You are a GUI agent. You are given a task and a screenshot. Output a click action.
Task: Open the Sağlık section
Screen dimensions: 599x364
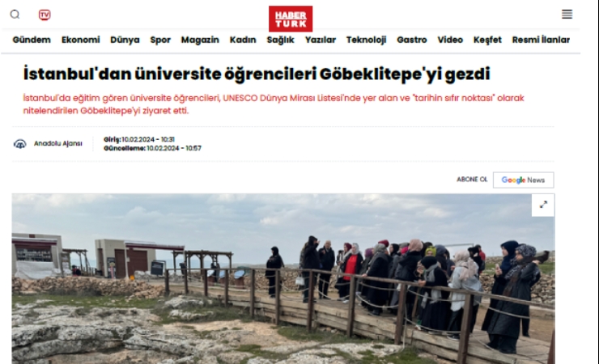coord(280,40)
